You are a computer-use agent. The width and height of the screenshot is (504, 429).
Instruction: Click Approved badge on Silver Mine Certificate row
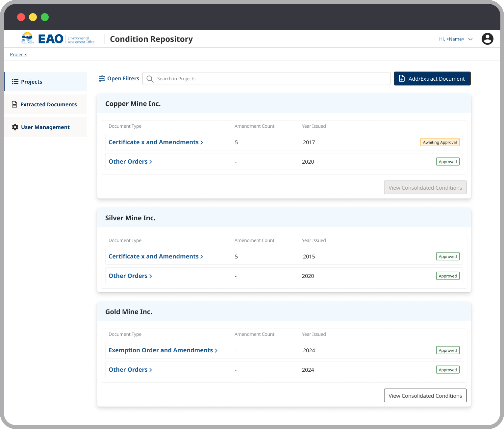tap(448, 256)
